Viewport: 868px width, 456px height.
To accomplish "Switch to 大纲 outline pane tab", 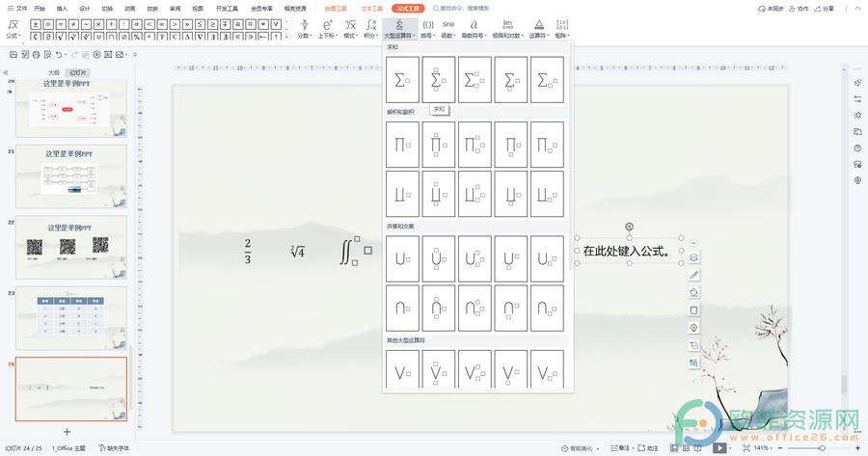I will 54,72.
